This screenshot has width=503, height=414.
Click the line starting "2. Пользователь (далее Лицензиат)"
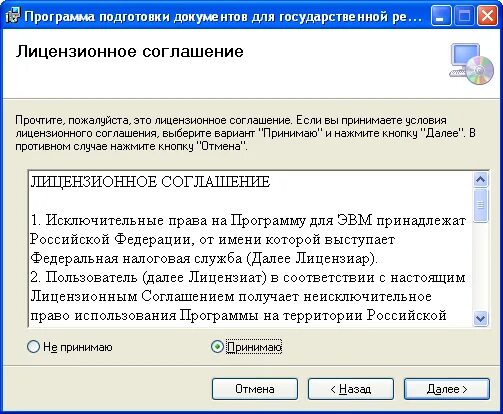[248, 278]
